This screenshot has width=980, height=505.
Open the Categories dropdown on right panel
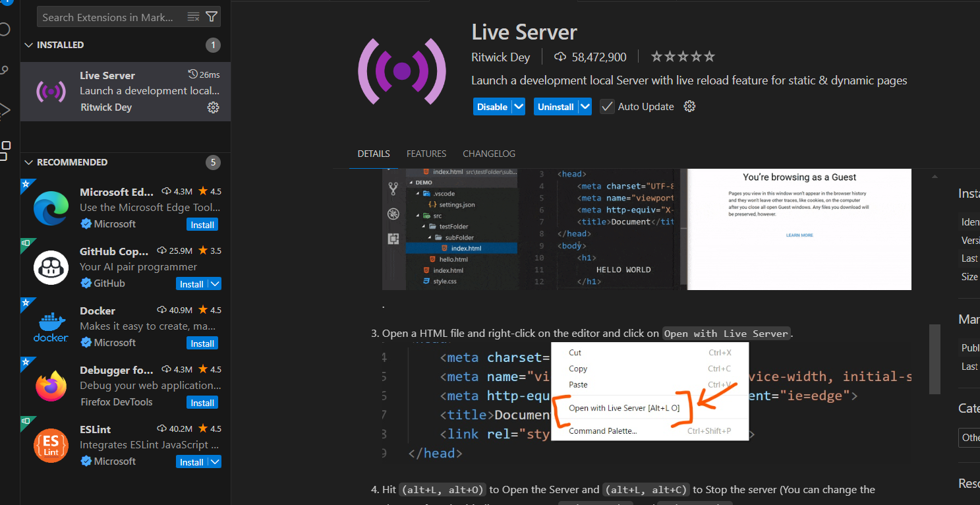(x=969, y=438)
